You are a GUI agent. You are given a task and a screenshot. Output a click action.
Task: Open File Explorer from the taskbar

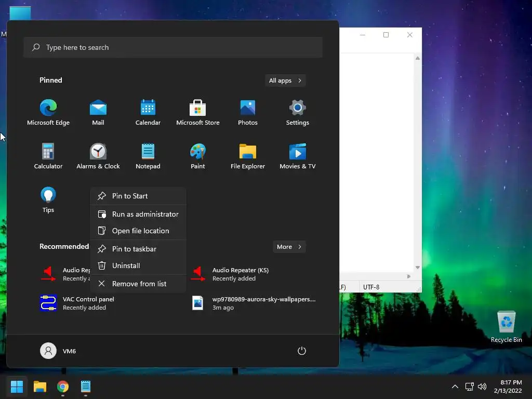pyautogui.click(x=39, y=387)
